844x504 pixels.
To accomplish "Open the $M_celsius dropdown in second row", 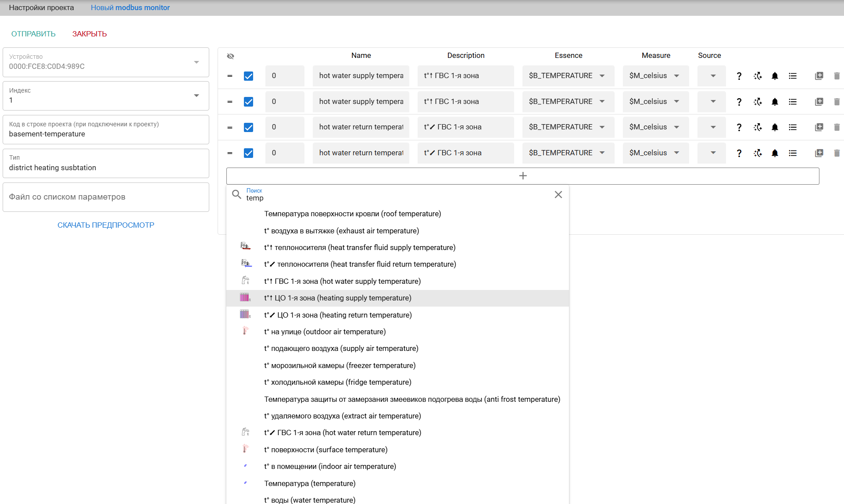I will point(677,102).
